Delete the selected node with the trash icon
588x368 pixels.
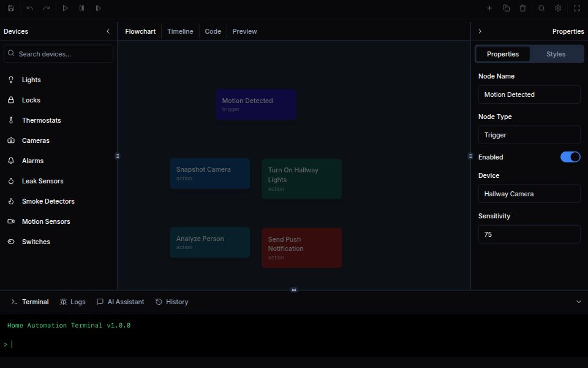(x=522, y=8)
